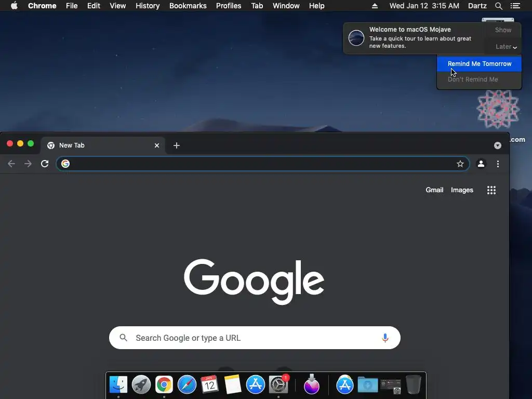Viewport: 532px width, 399px height.
Task: Open the Chrome profile avatar button
Action: click(481, 164)
